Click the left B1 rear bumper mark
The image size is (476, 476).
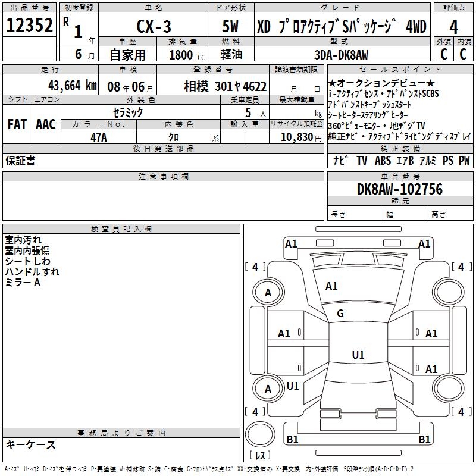[x=292, y=439]
